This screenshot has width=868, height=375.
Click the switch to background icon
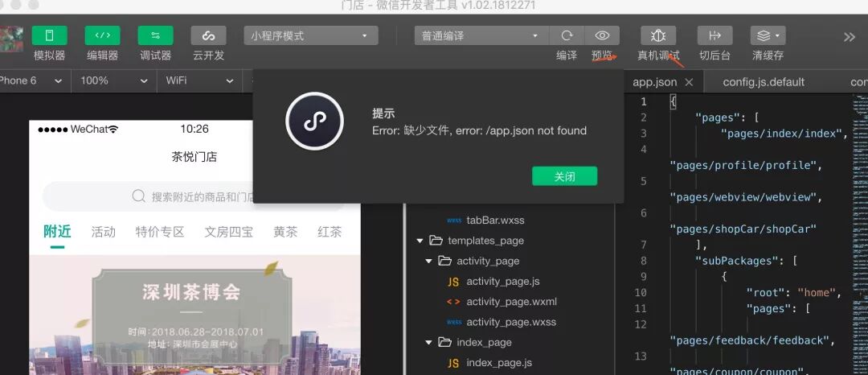(714, 35)
